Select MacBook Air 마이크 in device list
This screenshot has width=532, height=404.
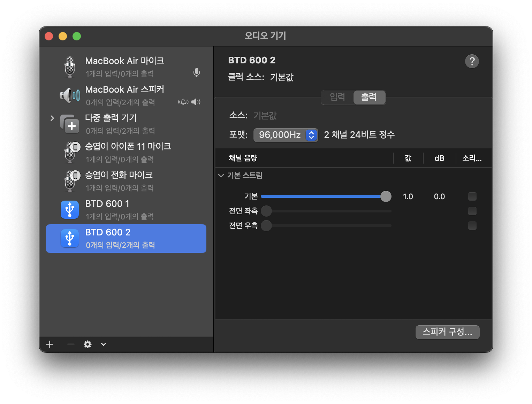pos(126,67)
